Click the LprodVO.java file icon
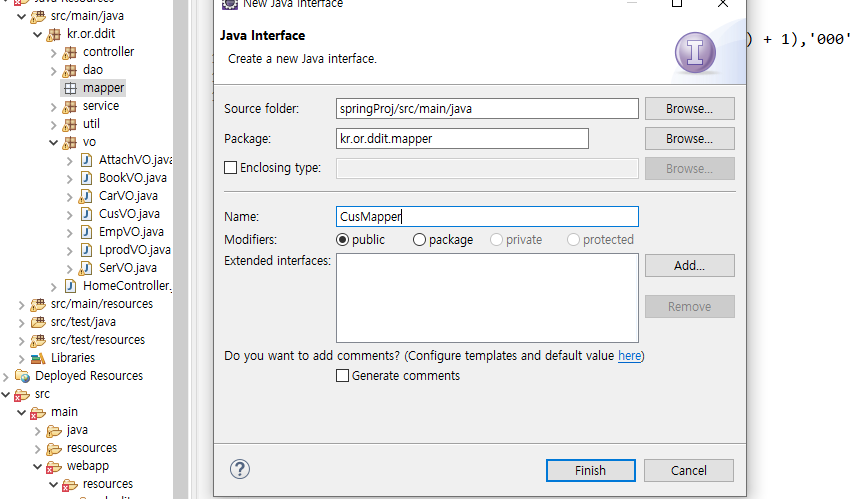Image resolution: width=853 pixels, height=499 pixels. point(86,250)
